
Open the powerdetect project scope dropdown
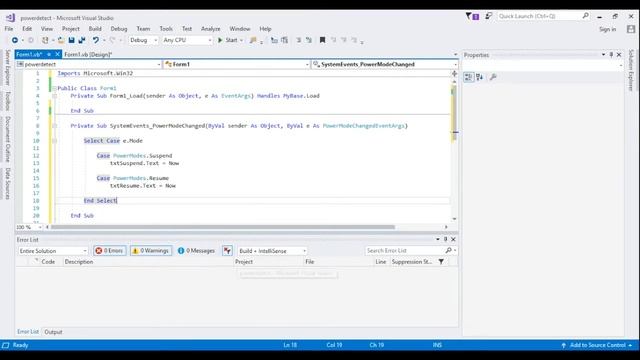[x=89, y=64]
